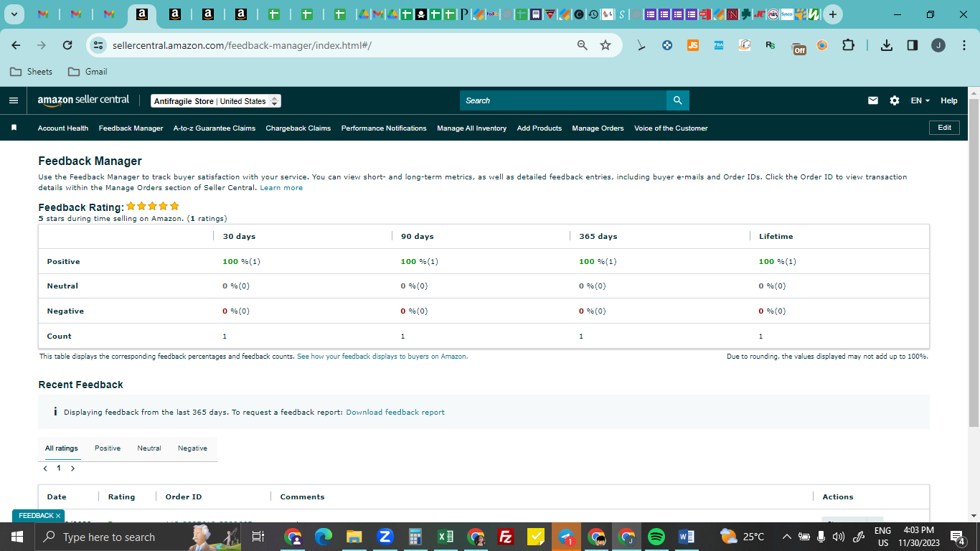980x551 pixels.
Task: Click the bookmark flag icon
Action: point(14,128)
